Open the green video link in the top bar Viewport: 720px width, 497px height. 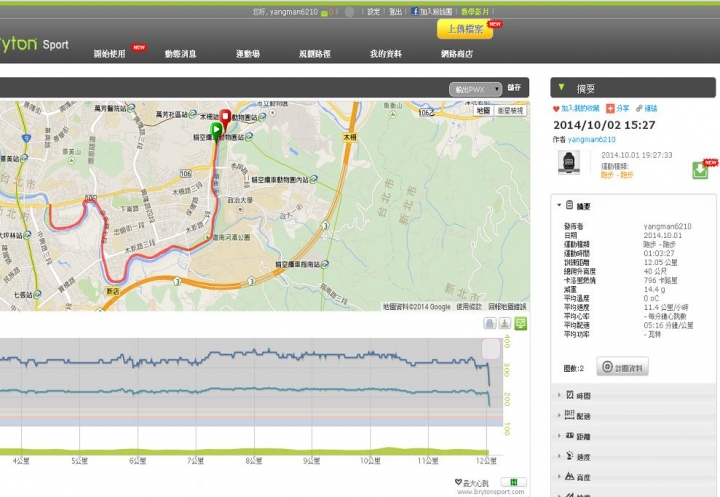click(475, 11)
